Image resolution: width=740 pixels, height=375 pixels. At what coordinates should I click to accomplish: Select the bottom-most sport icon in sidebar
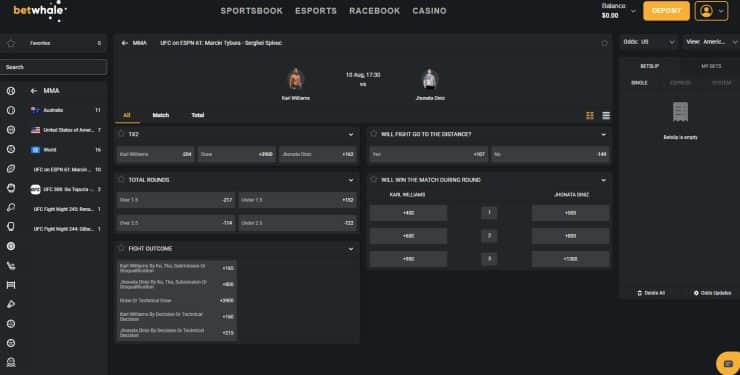click(x=11, y=362)
